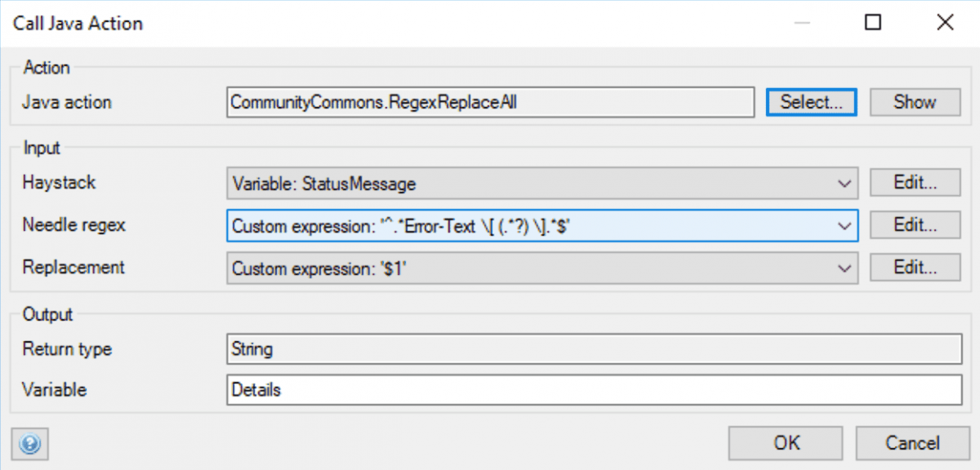Edit the Haystack StatusMessage input
This screenshot has width=980, height=470.
coord(915,183)
